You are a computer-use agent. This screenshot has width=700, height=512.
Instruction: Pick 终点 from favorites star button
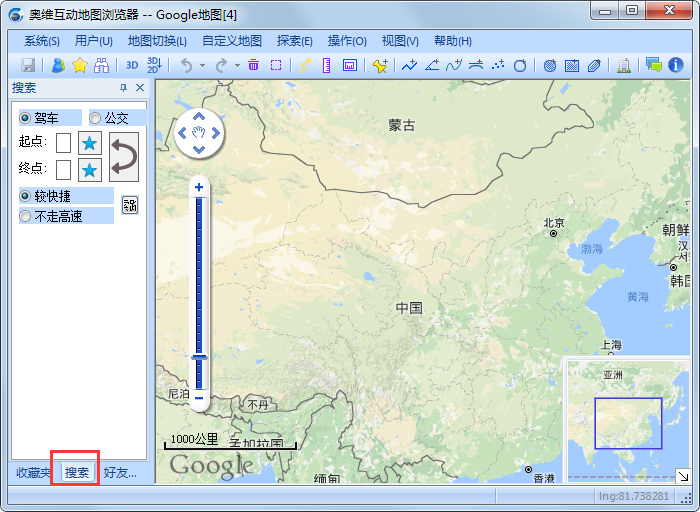pyautogui.click(x=90, y=170)
